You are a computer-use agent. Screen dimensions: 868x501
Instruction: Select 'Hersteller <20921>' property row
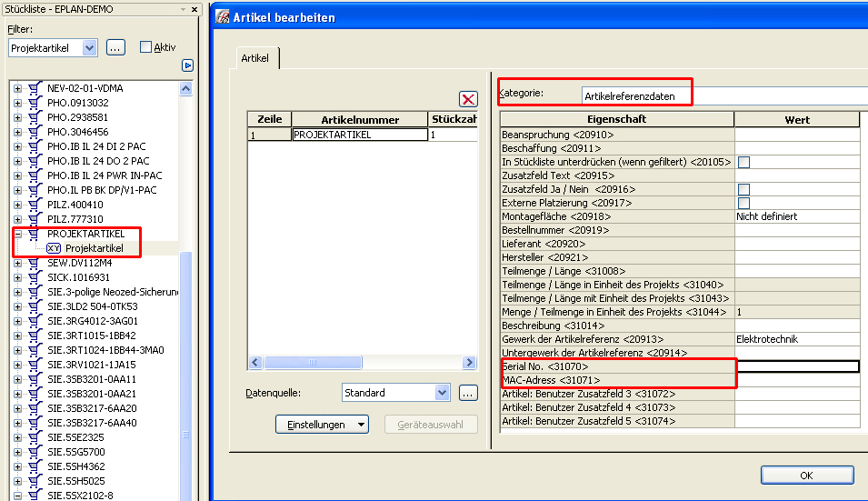pos(617,257)
